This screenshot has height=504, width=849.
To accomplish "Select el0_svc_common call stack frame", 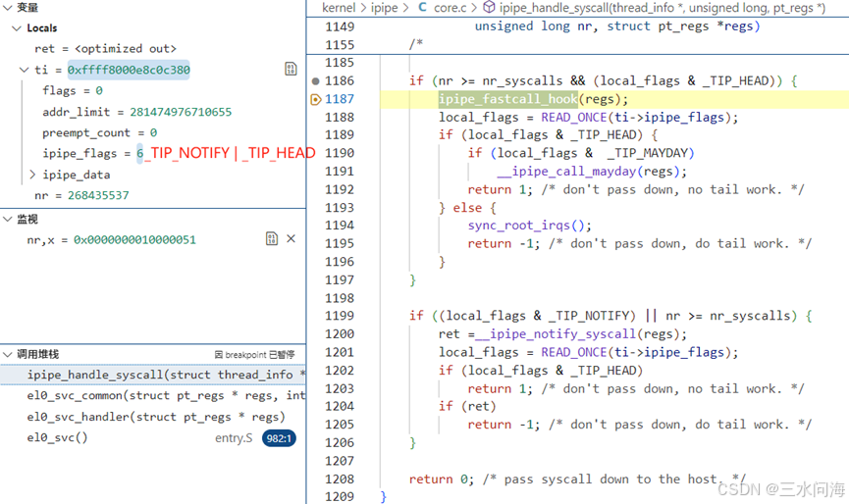I will [x=153, y=396].
